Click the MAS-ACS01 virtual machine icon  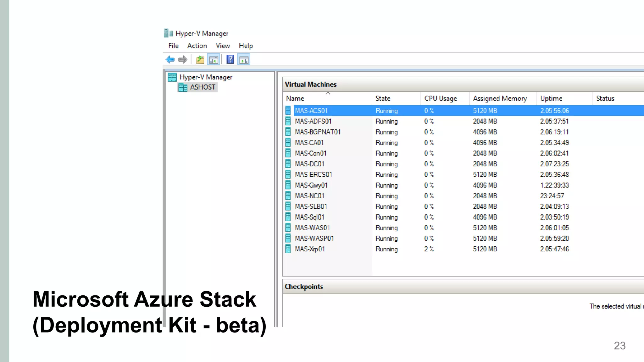288,110
